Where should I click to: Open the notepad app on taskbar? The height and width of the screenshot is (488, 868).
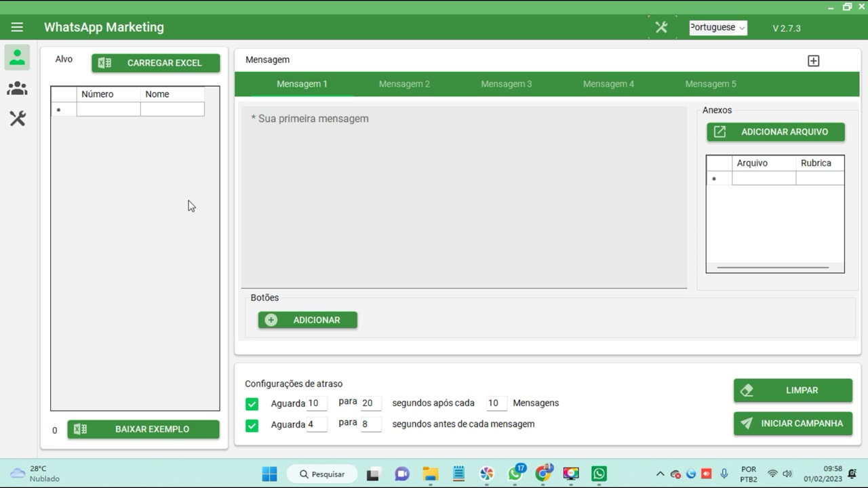click(x=458, y=474)
